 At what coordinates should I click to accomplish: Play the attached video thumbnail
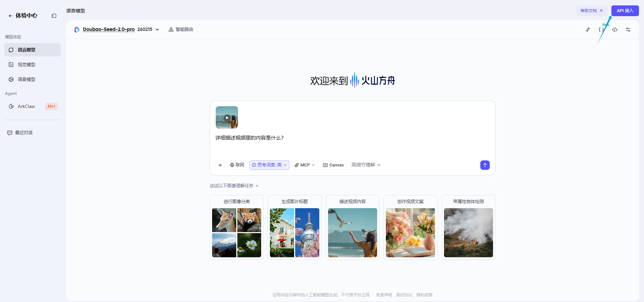coord(227,117)
